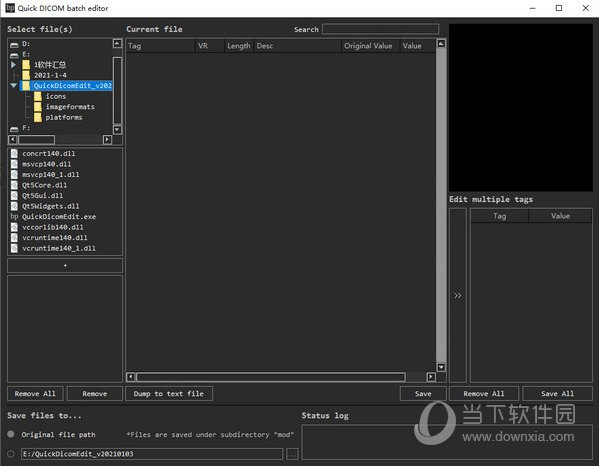
Task: Click the vcruntime140.dll file icon
Action: (x=14, y=238)
